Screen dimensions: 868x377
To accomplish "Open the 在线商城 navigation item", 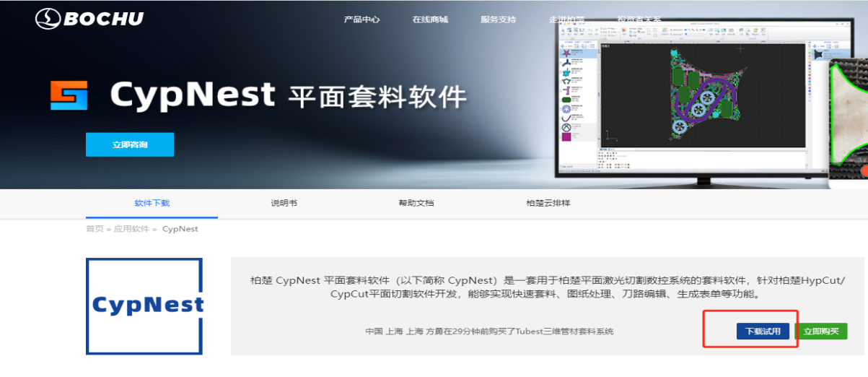I will 430,19.
